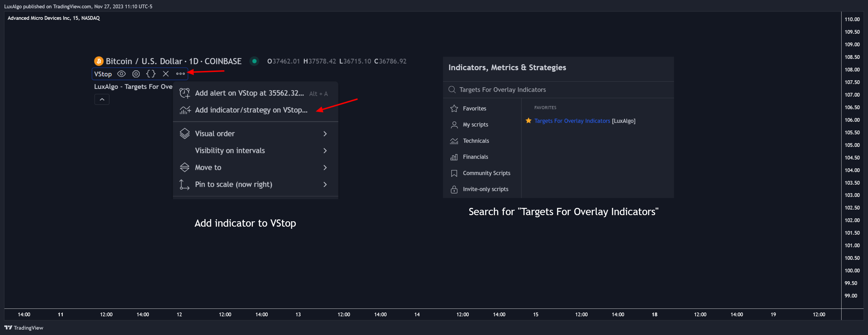The width and height of the screenshot is (868, 335).
Task: Collapse the indicator legend chevron
Action: coord(102,100)
